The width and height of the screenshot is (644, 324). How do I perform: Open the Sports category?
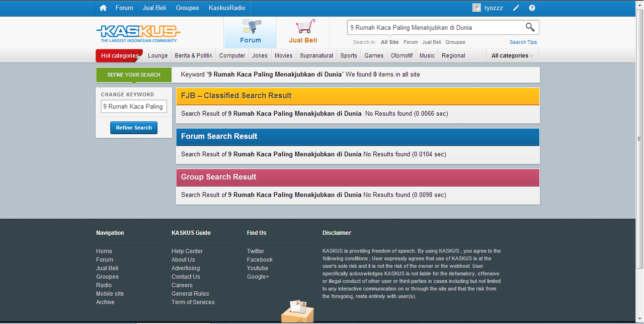[x=349, y=56]
